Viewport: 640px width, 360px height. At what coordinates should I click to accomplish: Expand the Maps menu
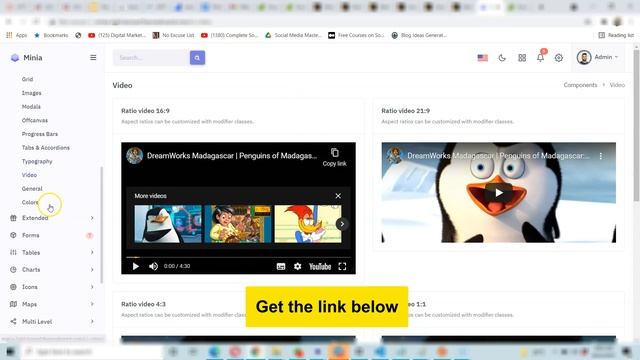(x=52, y=304)
